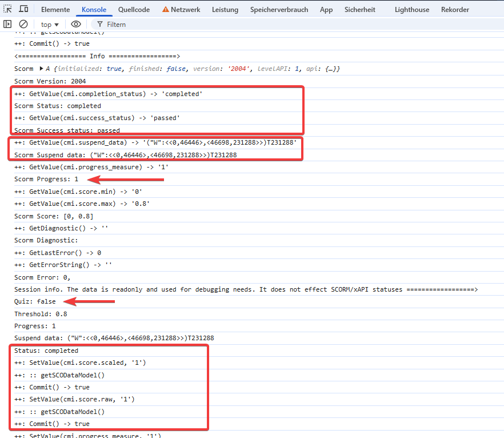The height and width of the screenshot is (438, 504).
Task: Open the Lighthouse panel
Action: click(x=412, y=9)
